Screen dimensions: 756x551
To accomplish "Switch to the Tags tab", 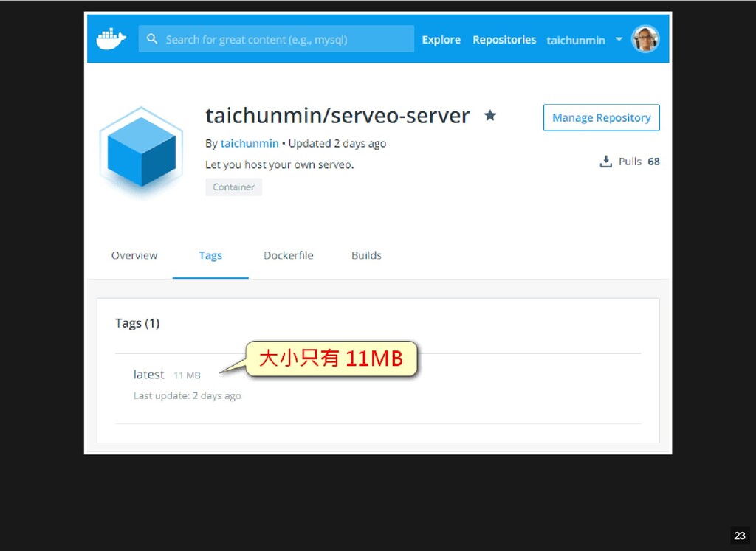I will [x=210, y=256].
